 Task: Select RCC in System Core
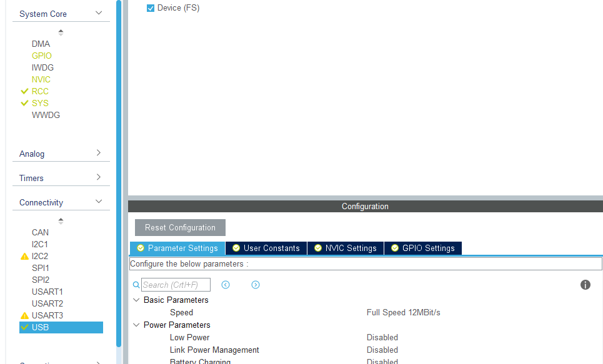pos(40,92)
